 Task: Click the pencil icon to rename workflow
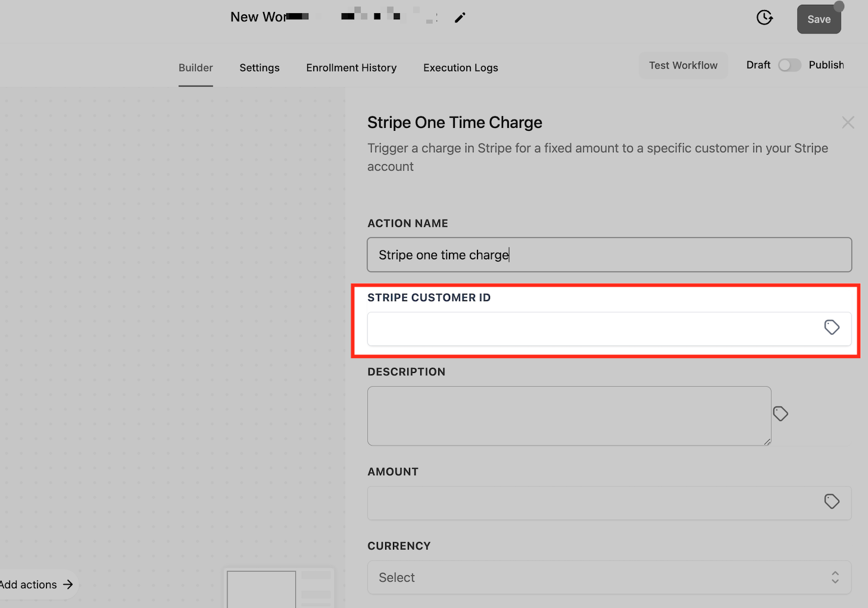tap(460, 18)
